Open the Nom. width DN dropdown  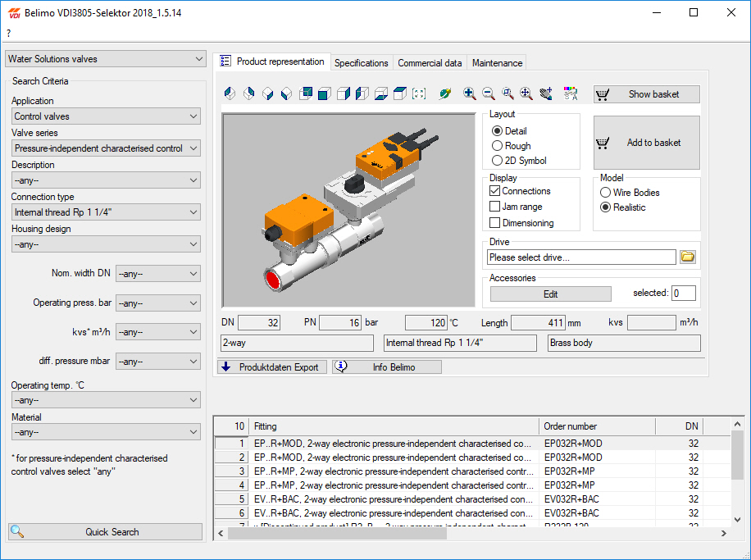(157, 274)
